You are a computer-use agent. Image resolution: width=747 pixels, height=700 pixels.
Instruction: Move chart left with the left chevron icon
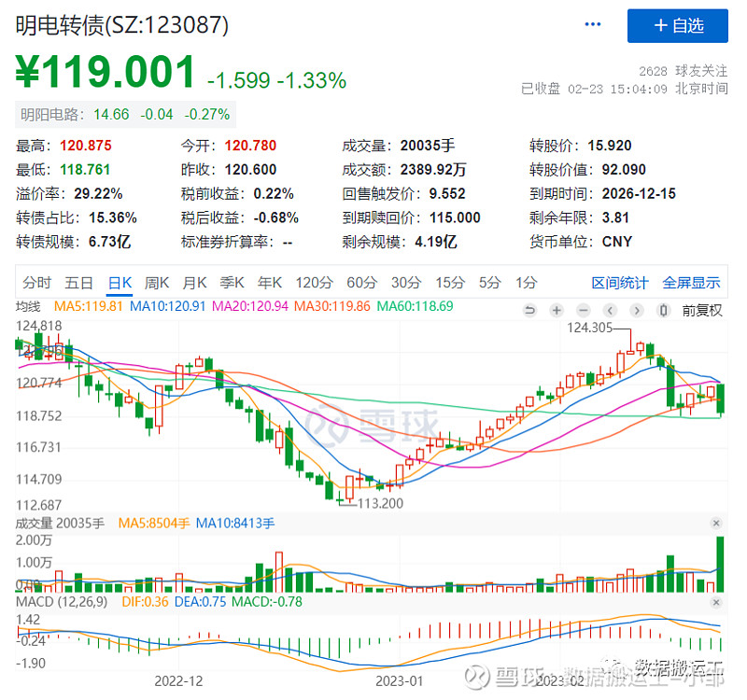[x=610, y=311]
